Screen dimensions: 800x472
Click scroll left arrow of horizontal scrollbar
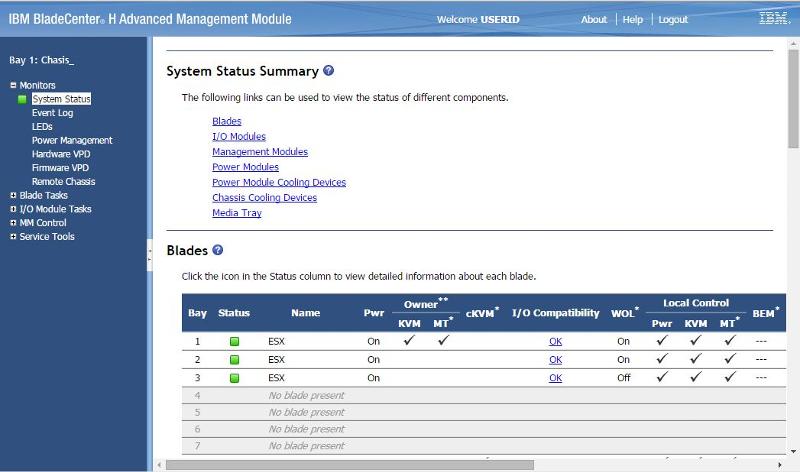(159, 465)
